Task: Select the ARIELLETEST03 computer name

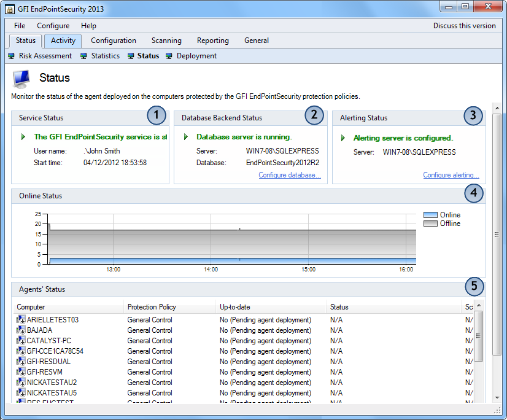Action: pos(53,320)
